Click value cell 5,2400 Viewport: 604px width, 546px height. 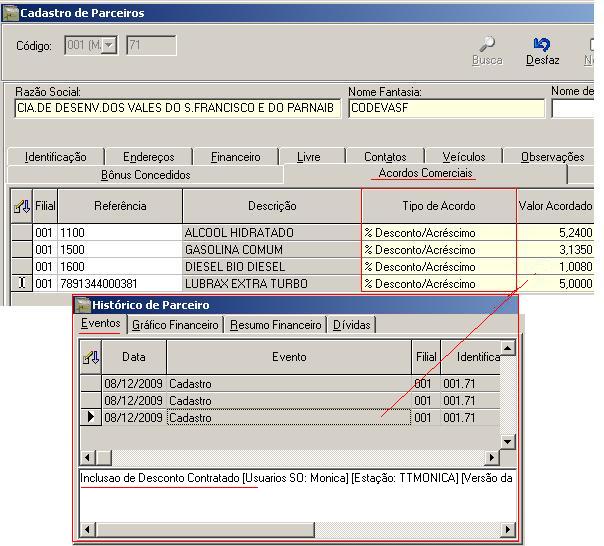coord(555,233)
